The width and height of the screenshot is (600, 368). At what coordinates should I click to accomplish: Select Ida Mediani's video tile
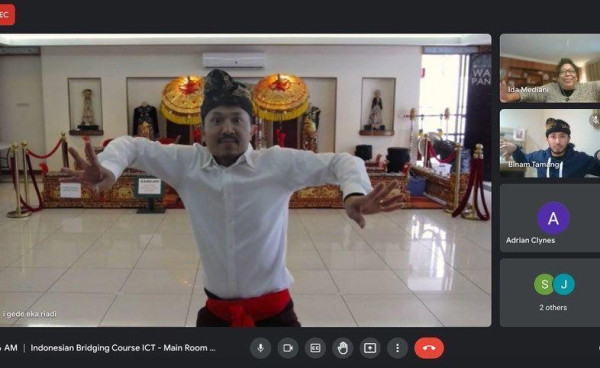click(x=550, y=68)
